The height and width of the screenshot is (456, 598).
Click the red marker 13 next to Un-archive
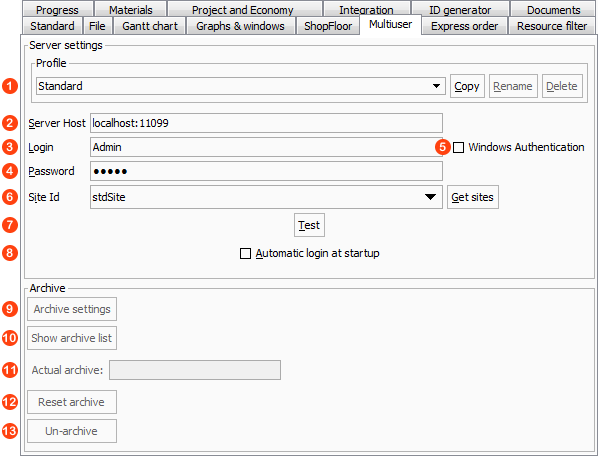[10, 431]
